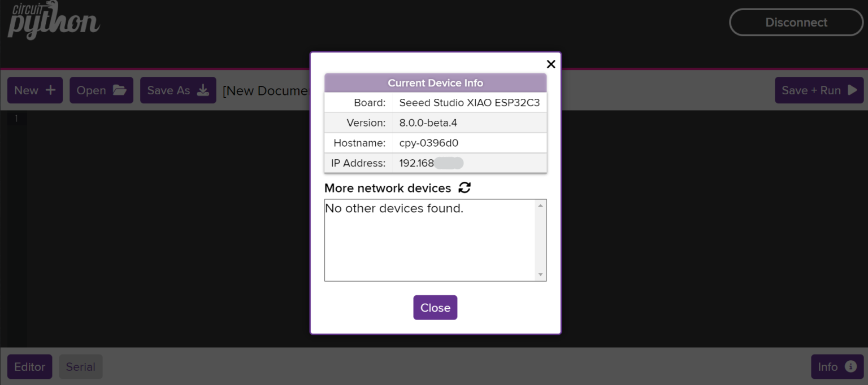Click the IP Address 192.168 value
The width and height of the screenshot is (868, 385).
point(416,164)
